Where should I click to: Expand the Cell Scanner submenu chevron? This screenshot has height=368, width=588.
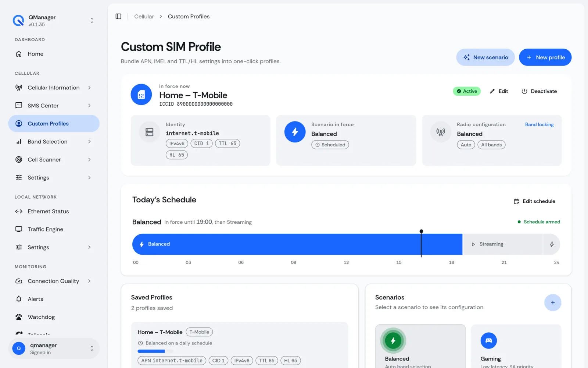tap(89, 160)
